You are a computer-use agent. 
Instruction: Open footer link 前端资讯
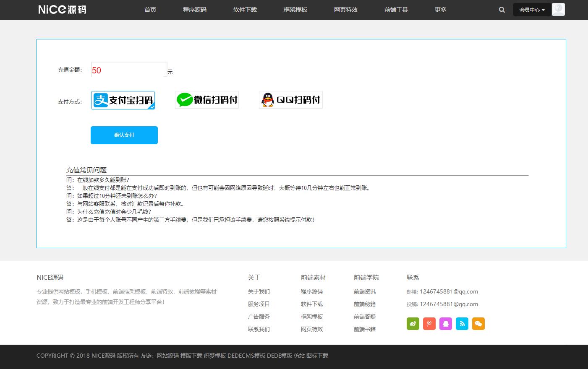[365, 291]
